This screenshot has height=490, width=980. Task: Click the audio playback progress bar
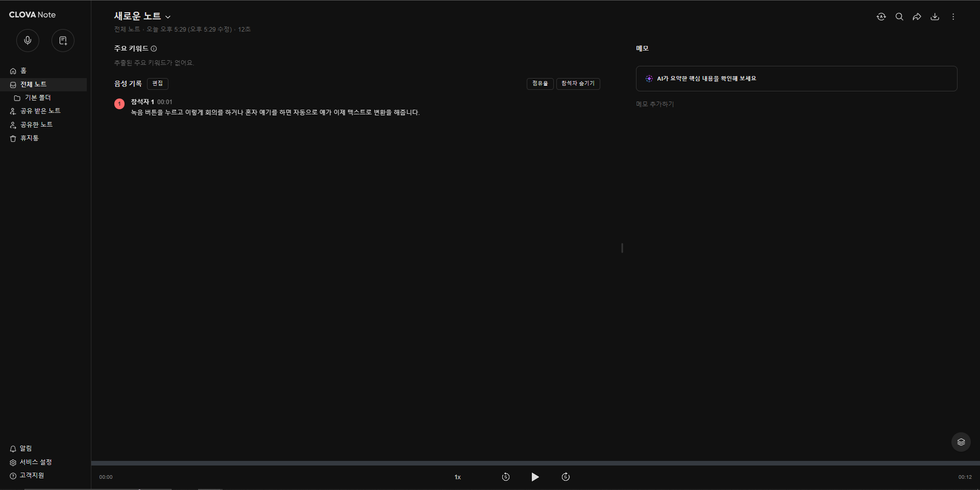tap(535, 463)
